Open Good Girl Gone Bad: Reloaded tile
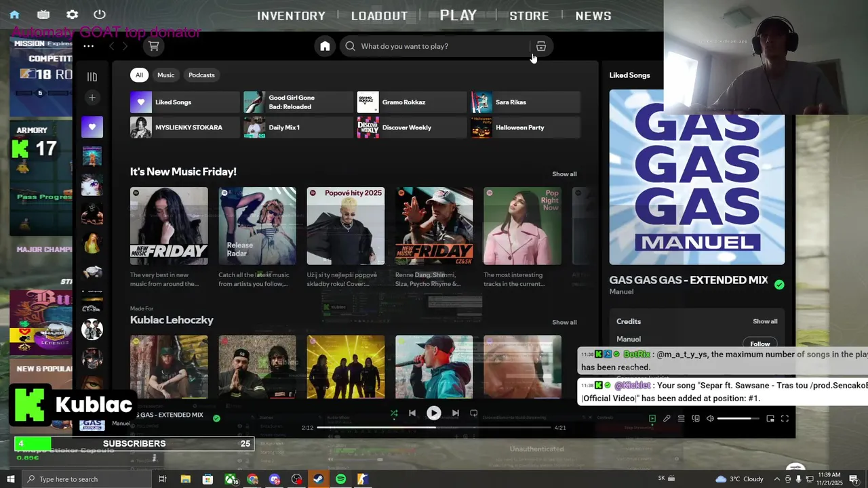 (x=298, y=102)
